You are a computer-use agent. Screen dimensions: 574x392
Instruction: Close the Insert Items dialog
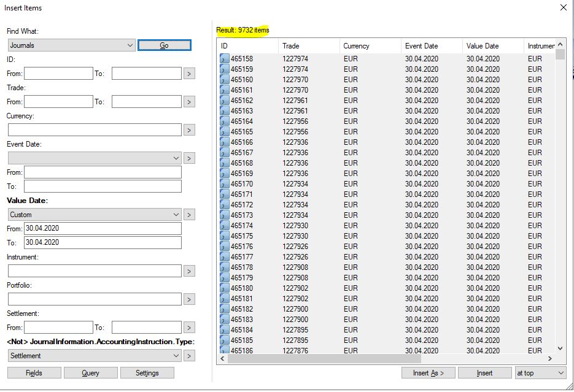[x=564, y=7]
